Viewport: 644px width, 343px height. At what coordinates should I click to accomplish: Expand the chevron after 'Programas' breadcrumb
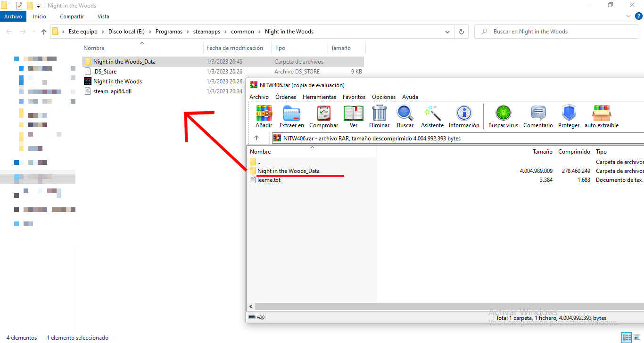(x=188, y=32)
